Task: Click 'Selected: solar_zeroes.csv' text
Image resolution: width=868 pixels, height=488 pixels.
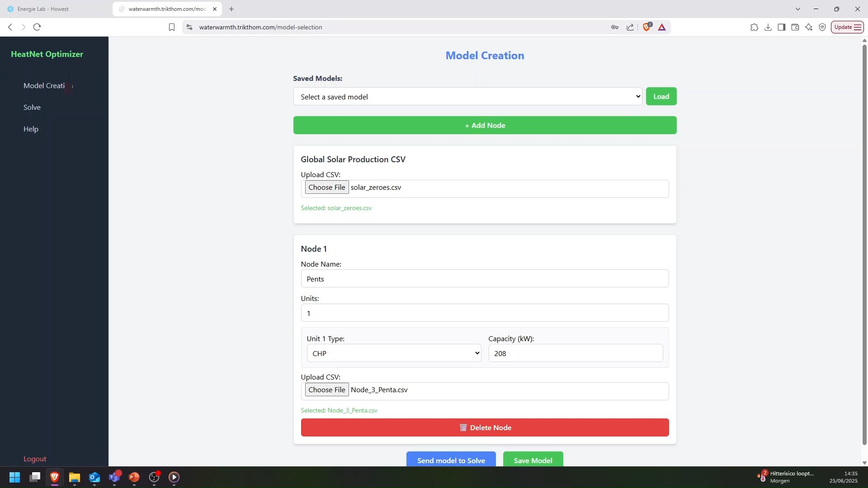Action: [336, 208]
